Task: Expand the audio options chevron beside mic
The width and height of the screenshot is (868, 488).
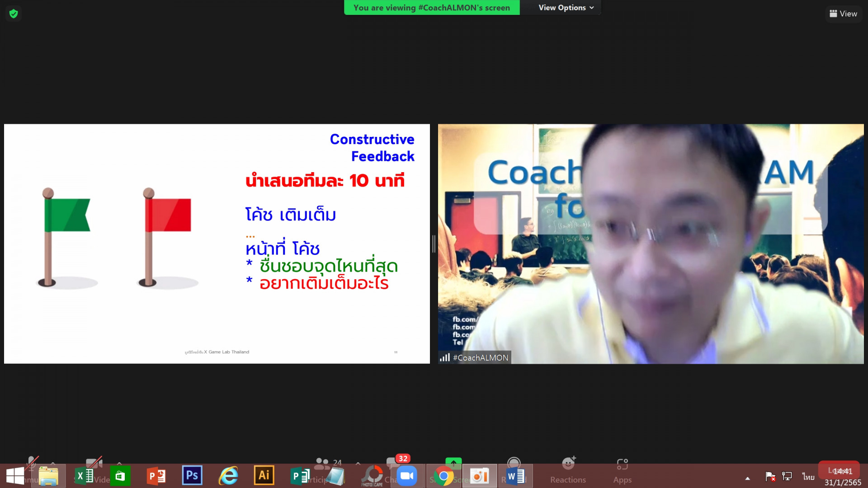Action: point(53,463)
